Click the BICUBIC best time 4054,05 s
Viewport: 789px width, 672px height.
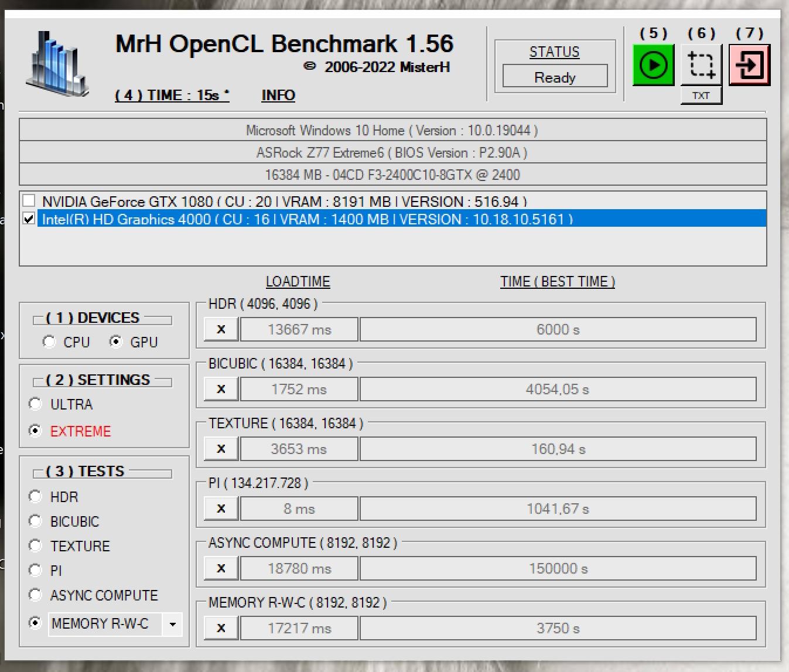(x=558, y=389)
